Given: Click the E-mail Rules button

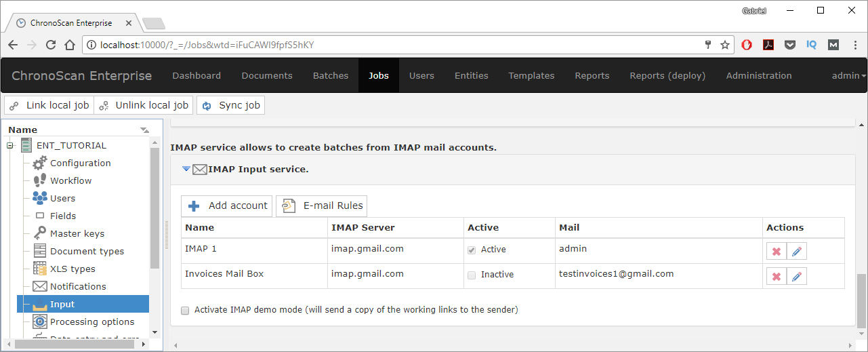Looking at the screenshot, I should (x=321, y=206).
